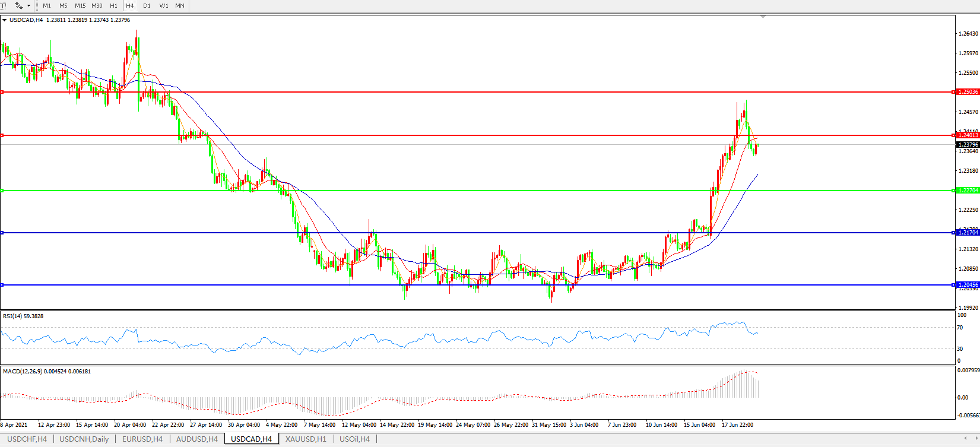Go to the USOil,H4 chart tab
Screen dimensions: 980x447
tap(354, 439)
